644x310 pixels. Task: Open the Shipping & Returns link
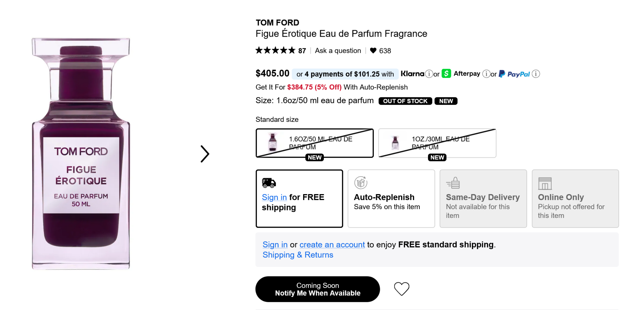click(298, 255)
